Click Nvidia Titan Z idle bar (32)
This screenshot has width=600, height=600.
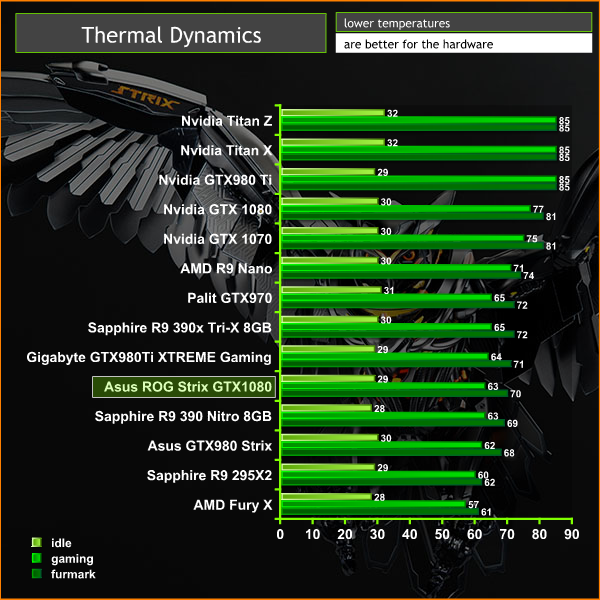[x=333, y=112]
